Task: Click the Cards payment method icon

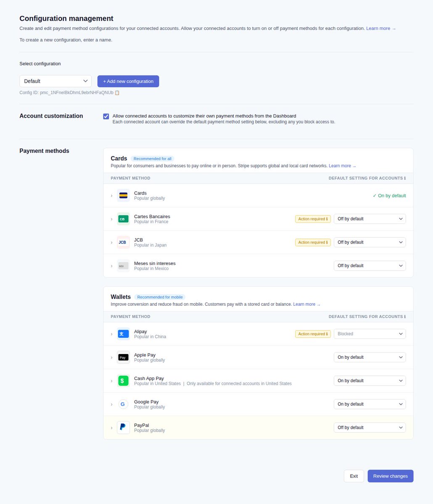Action: click(123, 195)
